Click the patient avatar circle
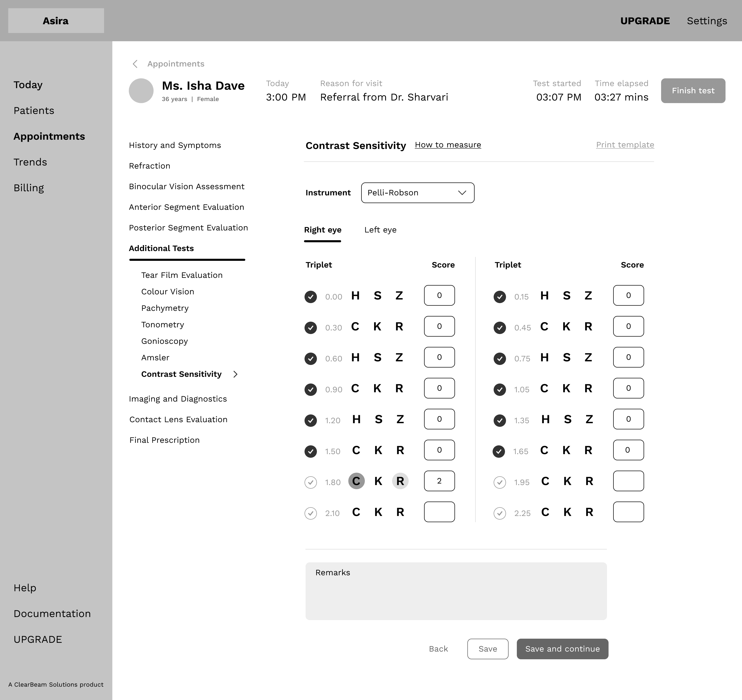This screenshot has height=700, width=742. (x=141, y=91)
